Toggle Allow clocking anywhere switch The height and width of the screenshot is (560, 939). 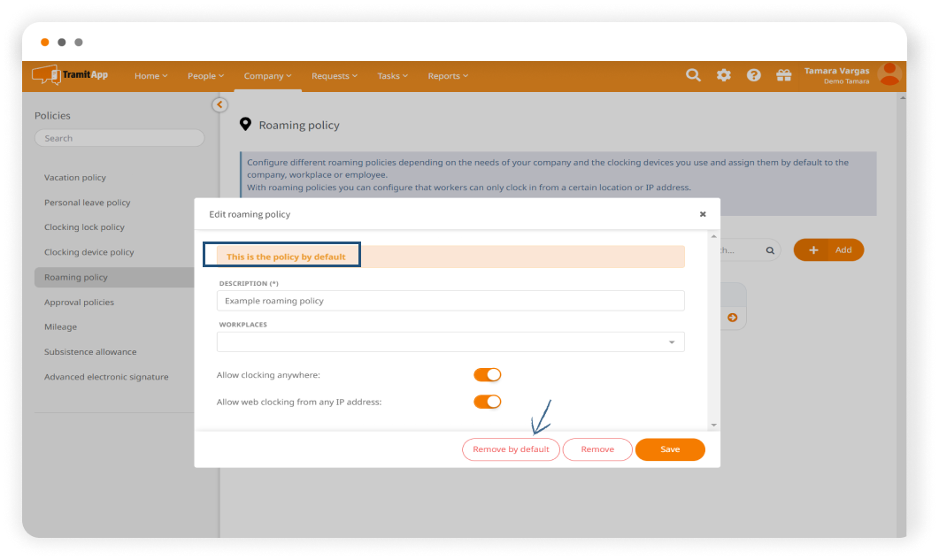[x=488, y=375]
